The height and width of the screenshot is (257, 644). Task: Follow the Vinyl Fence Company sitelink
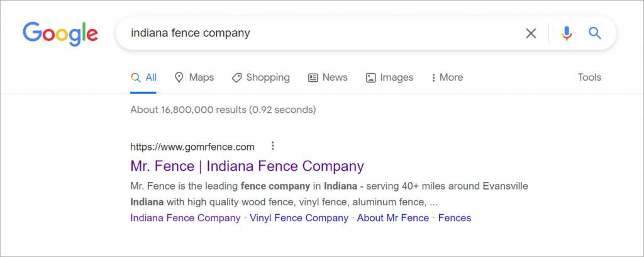coord(299,218)
